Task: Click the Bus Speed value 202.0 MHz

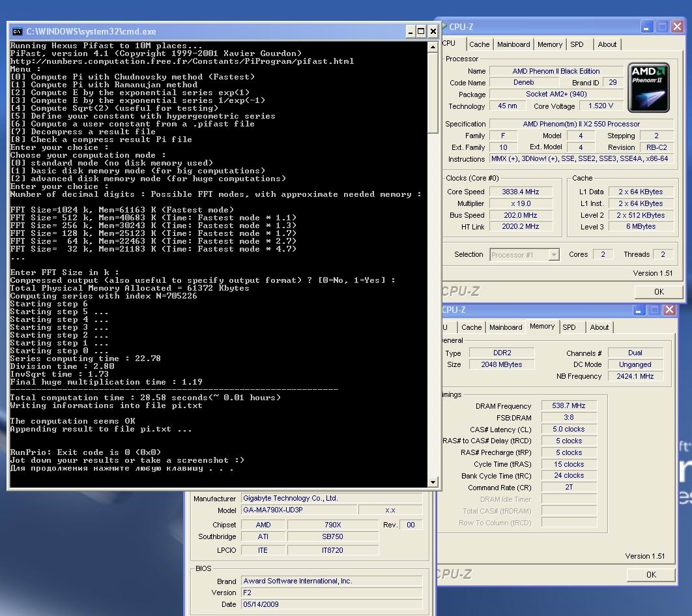Action: 521,215
